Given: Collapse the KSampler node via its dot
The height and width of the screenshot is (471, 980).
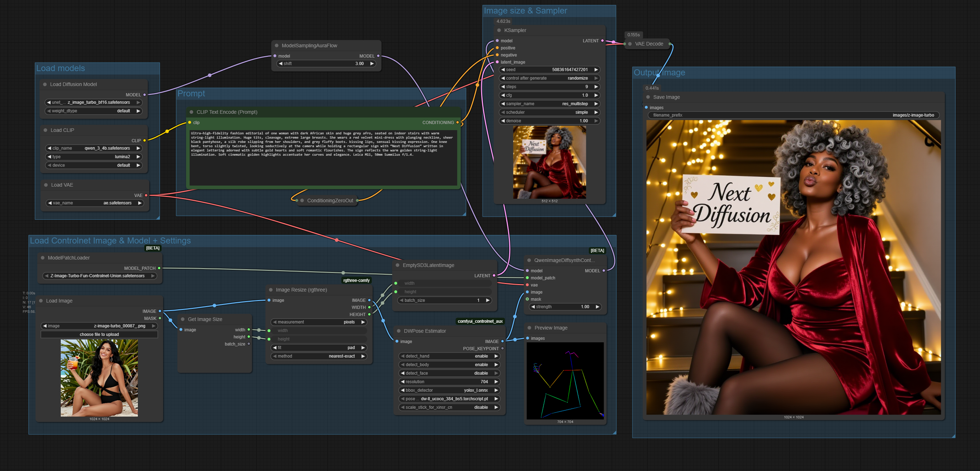Looking at the screenshot, I should coord(499,31).
